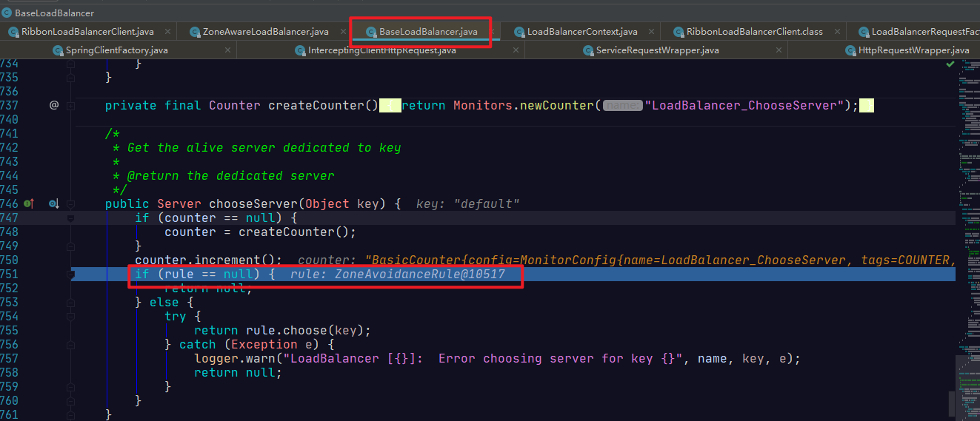Click the "LoadBalancer_ChooseServer" string literal
This screenshot has height=421, width=980.
745,105
